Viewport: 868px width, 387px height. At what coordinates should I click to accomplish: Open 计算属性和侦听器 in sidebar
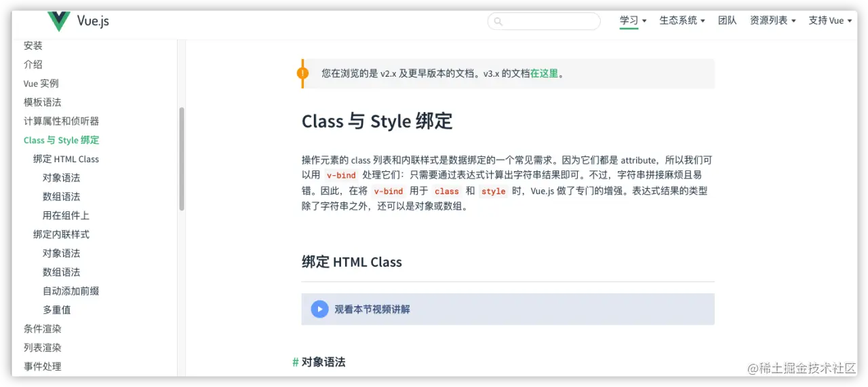(62, 121)
